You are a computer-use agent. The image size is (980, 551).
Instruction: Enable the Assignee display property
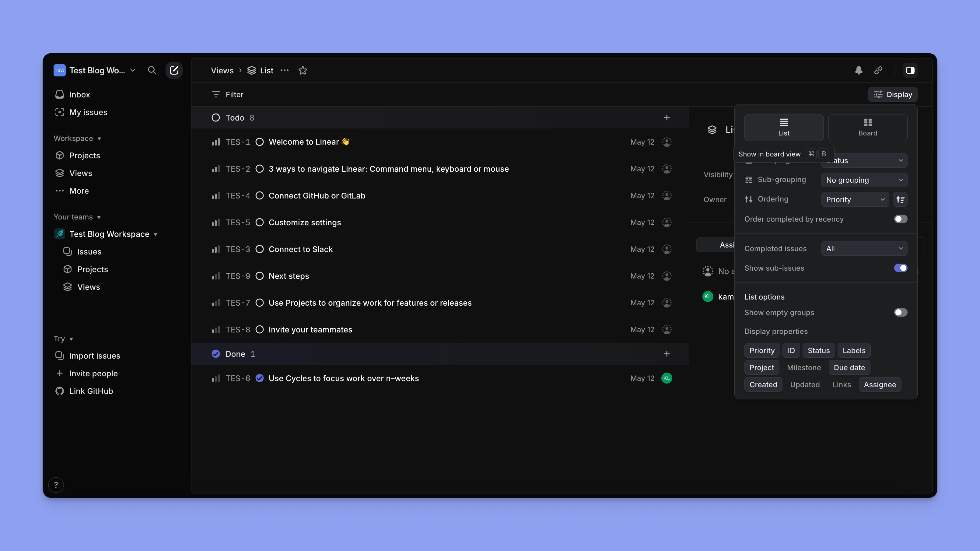point(880,384)
